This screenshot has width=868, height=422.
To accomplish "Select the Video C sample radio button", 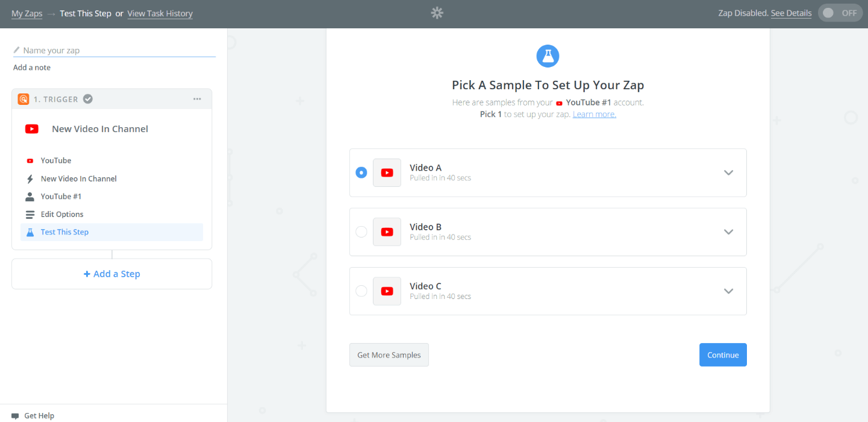I will pos(361,291).
